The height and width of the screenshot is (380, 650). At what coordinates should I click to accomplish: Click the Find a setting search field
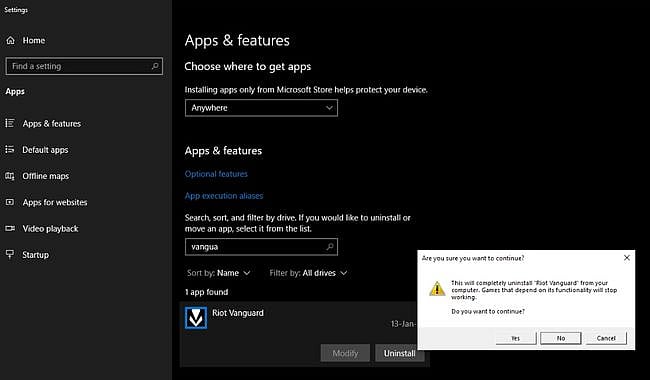coord(84,66)
